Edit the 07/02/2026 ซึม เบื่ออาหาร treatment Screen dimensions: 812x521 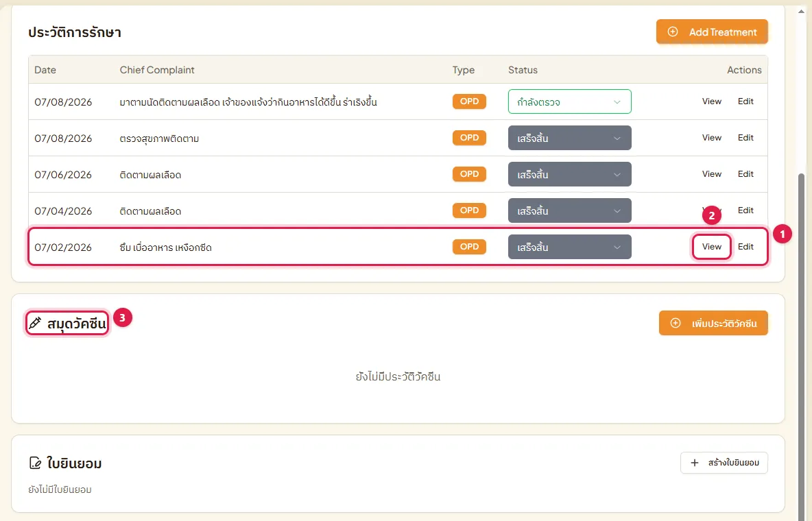tap(745, 247)
